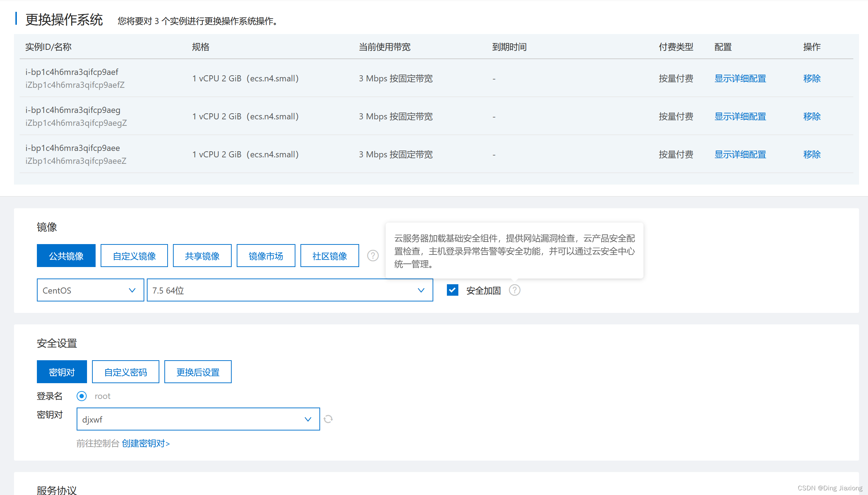Image resolution: width=868 pixels, height=495 pixels.
Task: Click the 镜像 section heading
Action: (47, 227)
